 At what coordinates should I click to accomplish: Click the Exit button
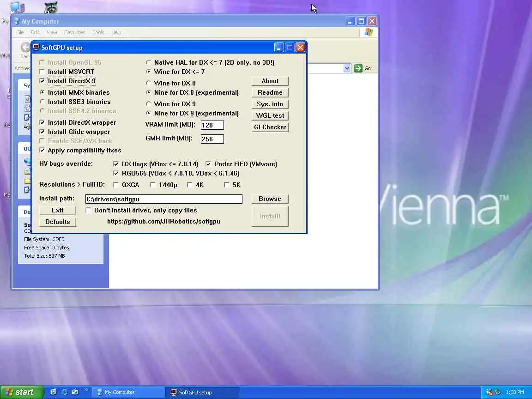click(58, 211)
